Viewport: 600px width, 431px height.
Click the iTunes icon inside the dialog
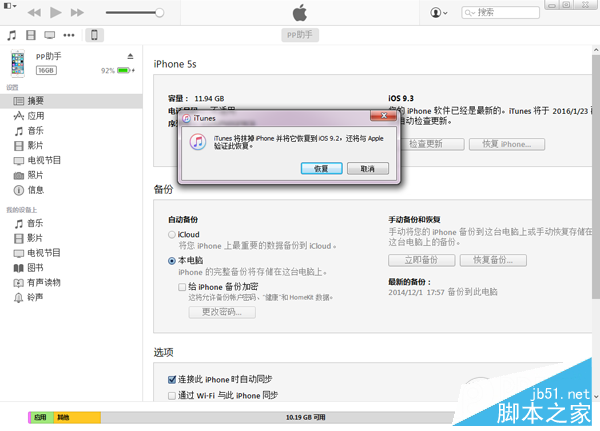(198, 142)
